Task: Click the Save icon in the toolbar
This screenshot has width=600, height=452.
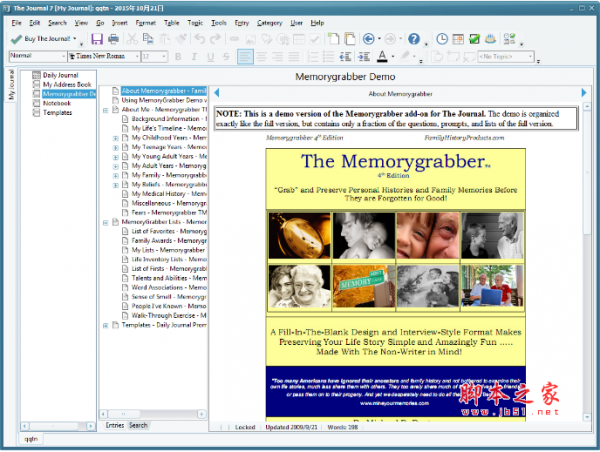Action: point(97,39)
